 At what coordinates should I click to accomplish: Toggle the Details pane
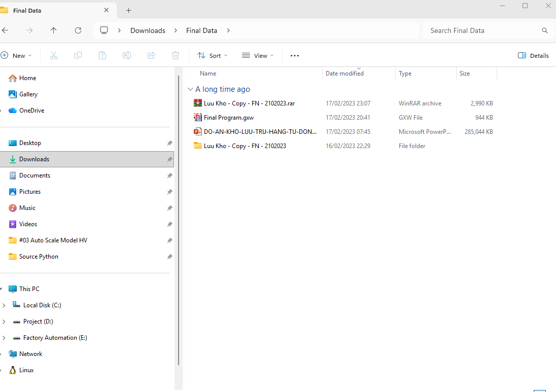[533, 56]
